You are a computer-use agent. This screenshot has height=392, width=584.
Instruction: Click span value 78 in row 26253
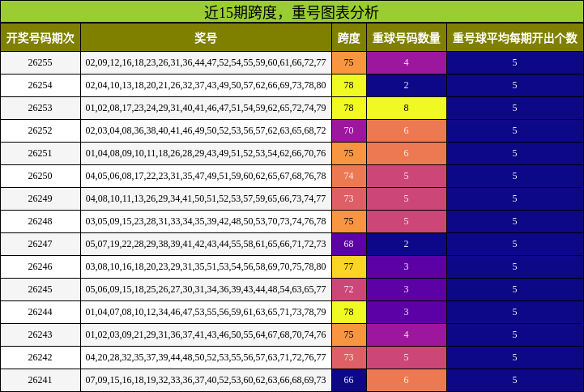click(349, 108)
